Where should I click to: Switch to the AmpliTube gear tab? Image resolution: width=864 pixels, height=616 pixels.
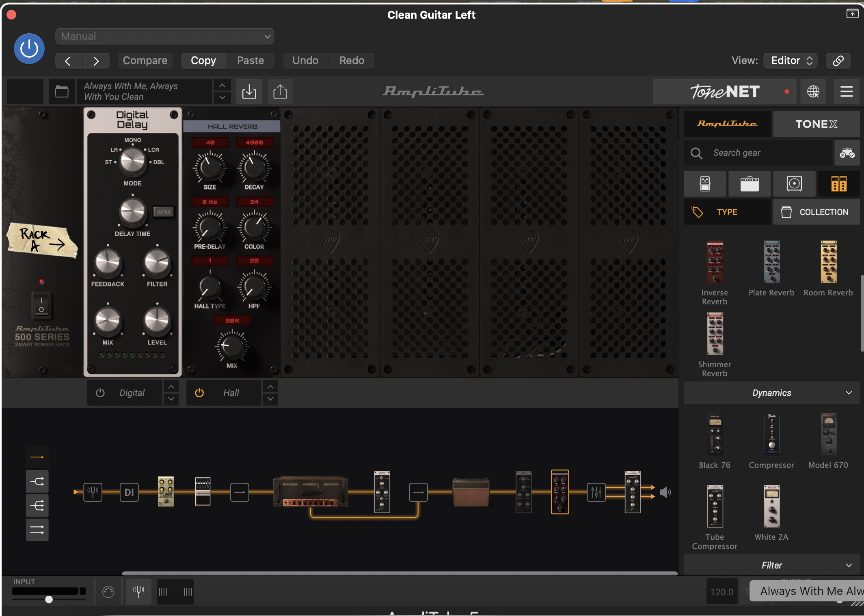pyautogui.click(x=727, y=124)
